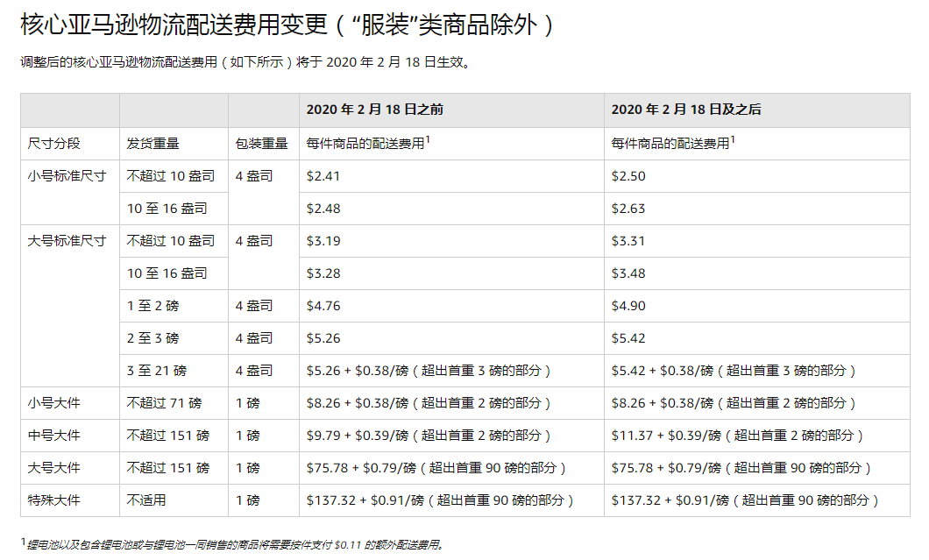Click 4 盎司 in the 小号标准尺寸 row
Screen dimensions: 929x560
pos(254,176)
